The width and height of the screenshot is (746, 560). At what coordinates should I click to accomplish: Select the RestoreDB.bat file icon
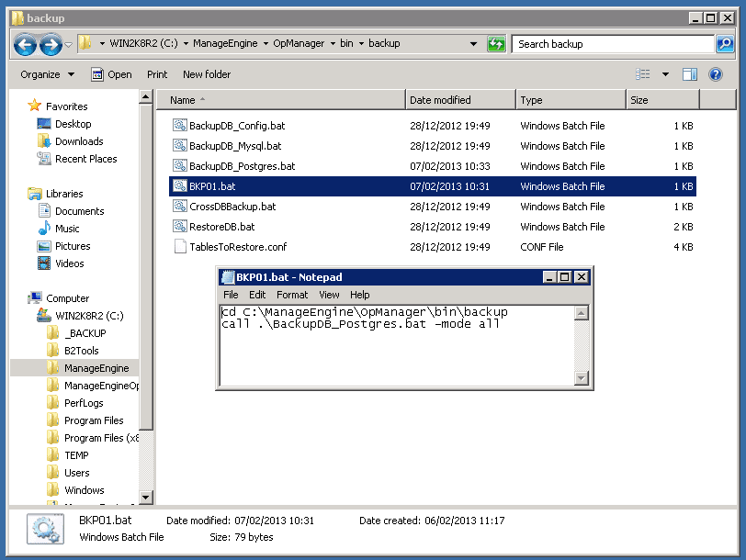pos(179,226)
